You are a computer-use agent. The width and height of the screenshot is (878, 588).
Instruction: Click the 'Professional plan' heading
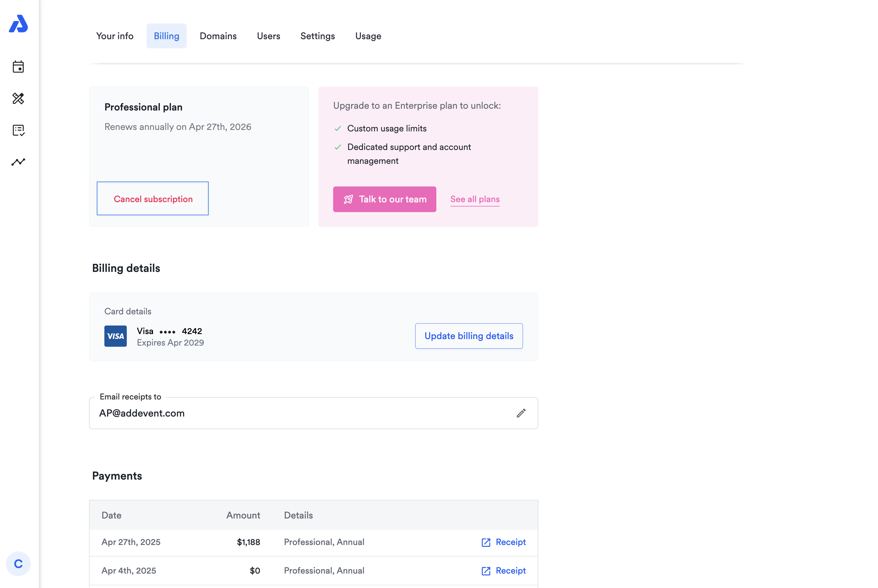[x=143, y=107]
